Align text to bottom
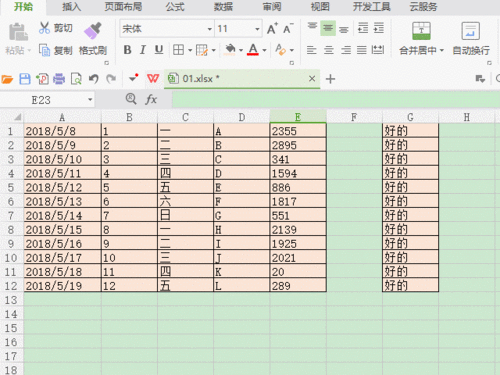 (x=344, y=29)
